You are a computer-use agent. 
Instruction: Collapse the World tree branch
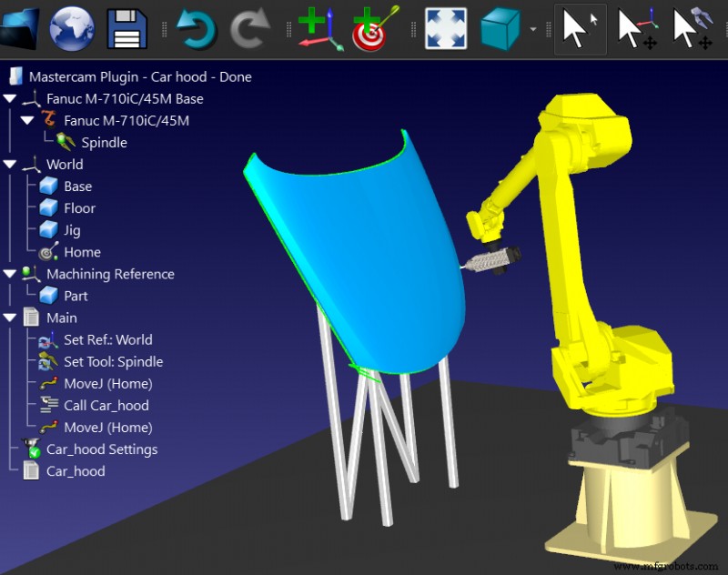click(9, 164)
